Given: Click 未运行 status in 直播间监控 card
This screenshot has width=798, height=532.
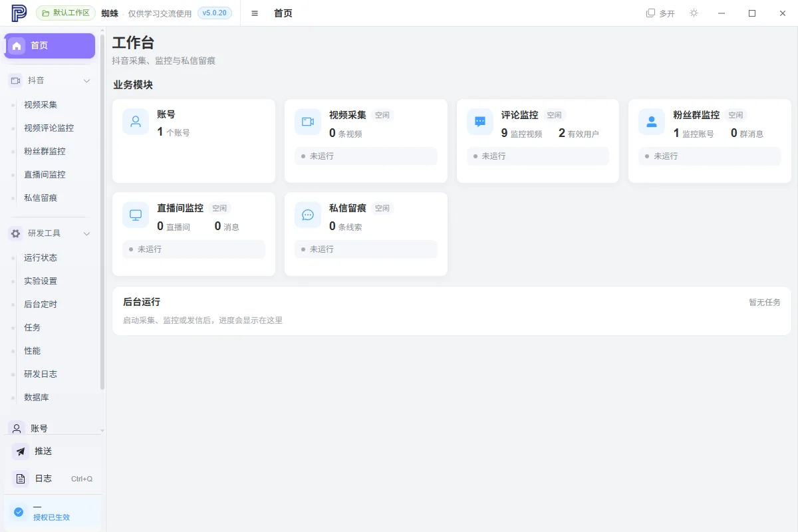Looking at the screenshot, I should tap(194, 249).
